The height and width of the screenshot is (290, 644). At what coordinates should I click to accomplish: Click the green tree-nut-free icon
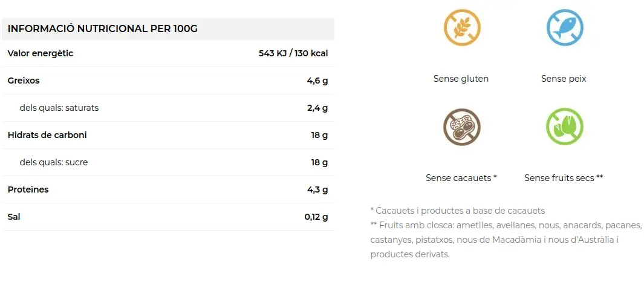coord(565,127)
